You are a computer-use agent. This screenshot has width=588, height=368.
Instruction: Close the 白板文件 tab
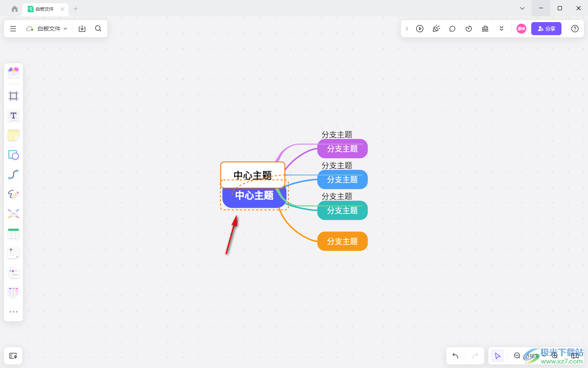(x=62, y=9)
